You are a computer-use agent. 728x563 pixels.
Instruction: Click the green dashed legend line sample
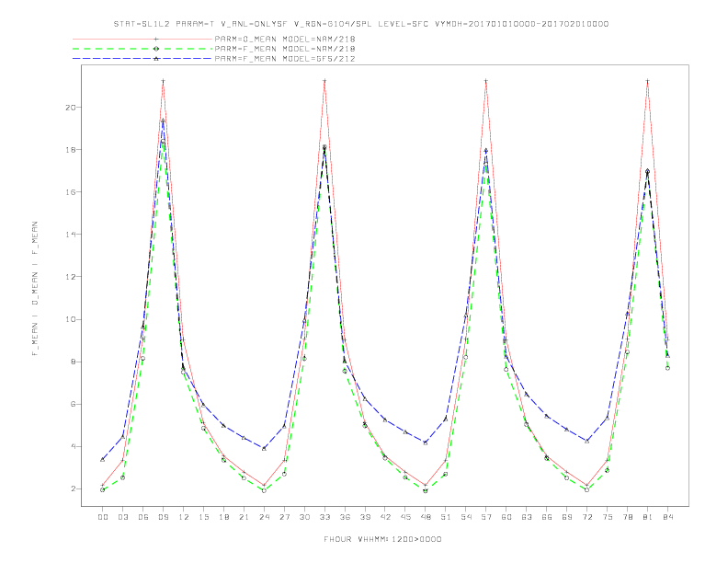point(142,49)
